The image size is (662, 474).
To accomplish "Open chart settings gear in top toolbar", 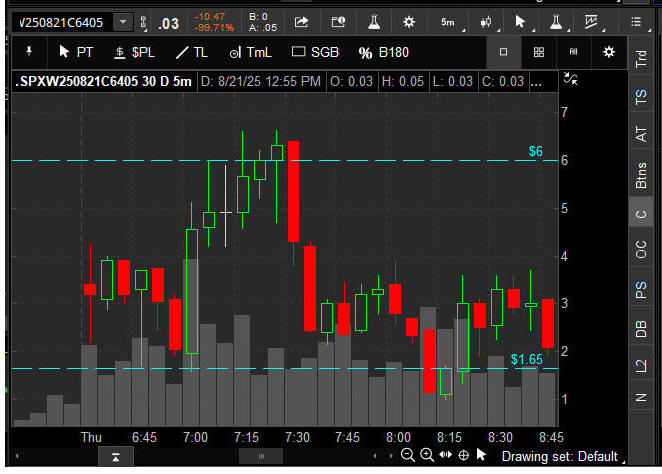I will click(408, 21).
